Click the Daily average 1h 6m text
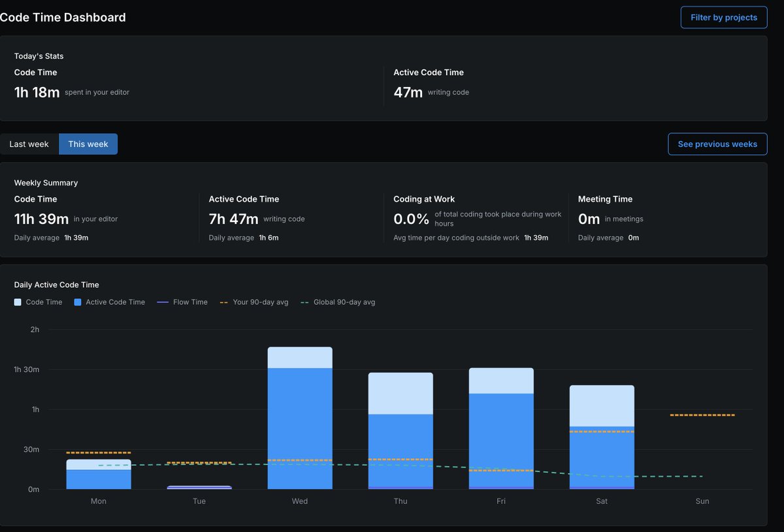This screenshot has height=532, width=784. click(244, 238)
